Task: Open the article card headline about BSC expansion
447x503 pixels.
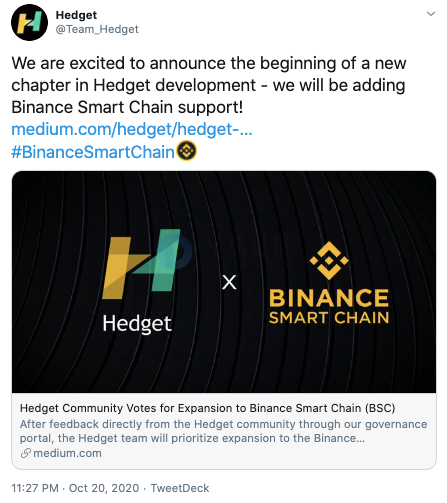Action: point(207,408)
